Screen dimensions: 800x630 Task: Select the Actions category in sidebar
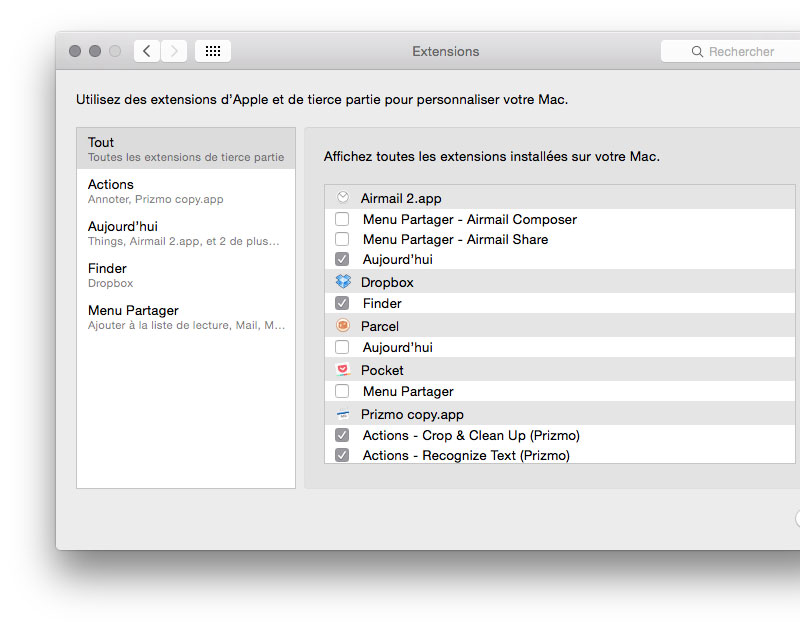tap(186, 191)
